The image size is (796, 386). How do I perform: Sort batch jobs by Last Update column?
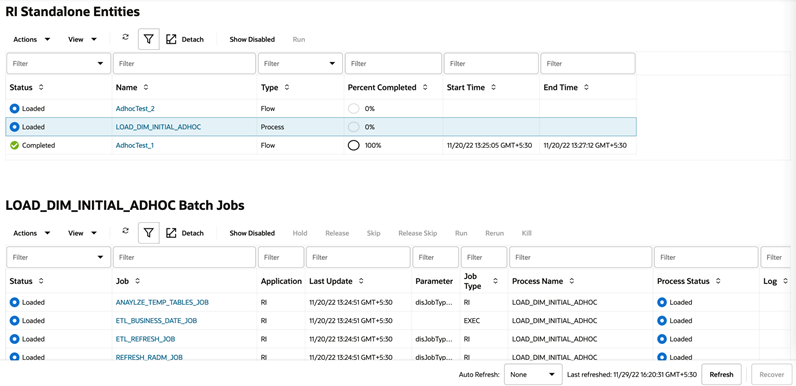(361, 281)
